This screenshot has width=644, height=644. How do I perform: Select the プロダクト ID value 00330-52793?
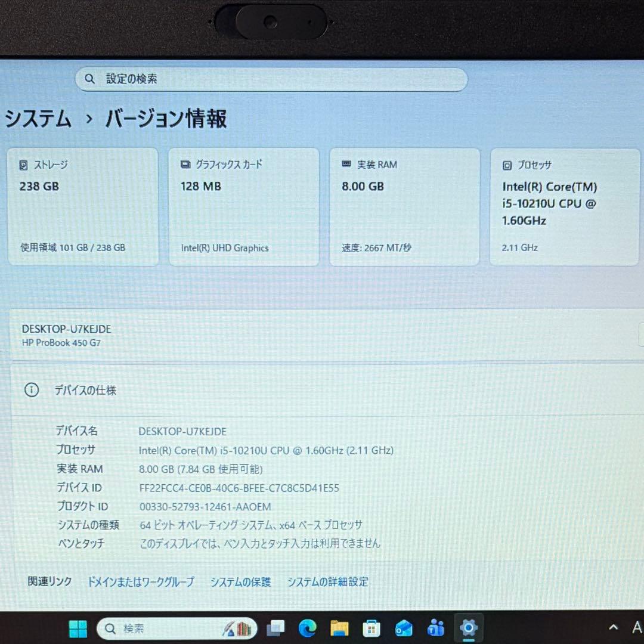[205, 507]
